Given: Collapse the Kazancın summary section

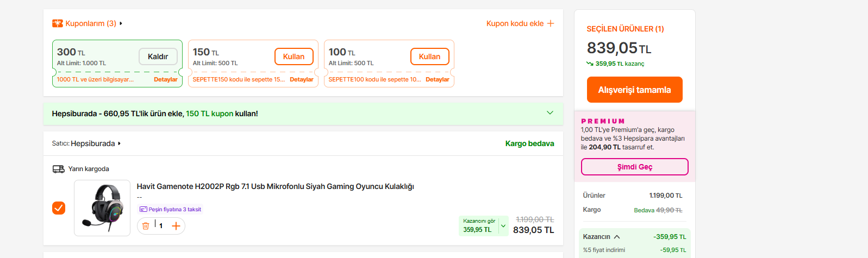Looking at the screenshot, I should click(617, 237).
